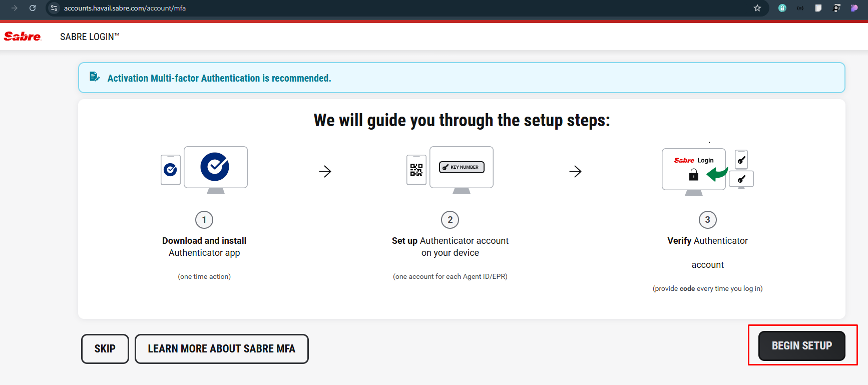Click the QR code phone illustration
This screenshot has width=868, height=385.
click(x=416, y=170)
